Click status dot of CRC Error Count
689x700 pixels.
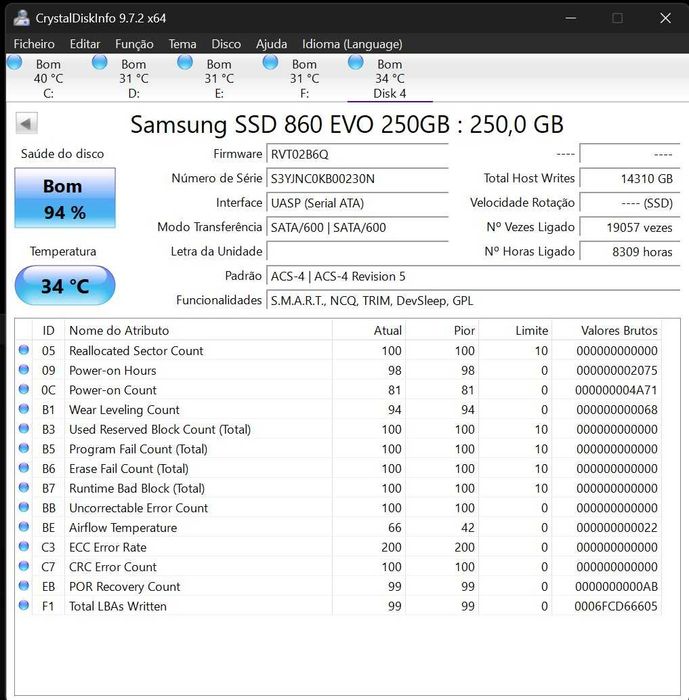24,566
